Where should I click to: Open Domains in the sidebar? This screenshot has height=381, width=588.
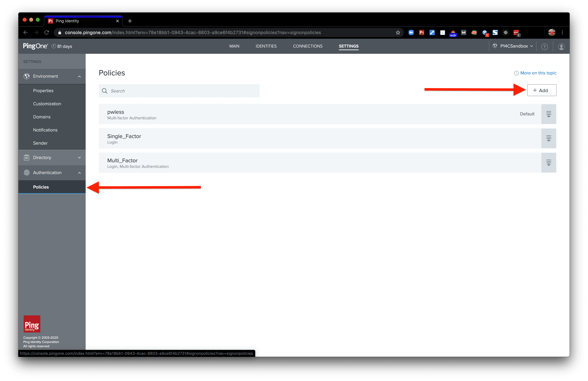click(x=42, y=117)
